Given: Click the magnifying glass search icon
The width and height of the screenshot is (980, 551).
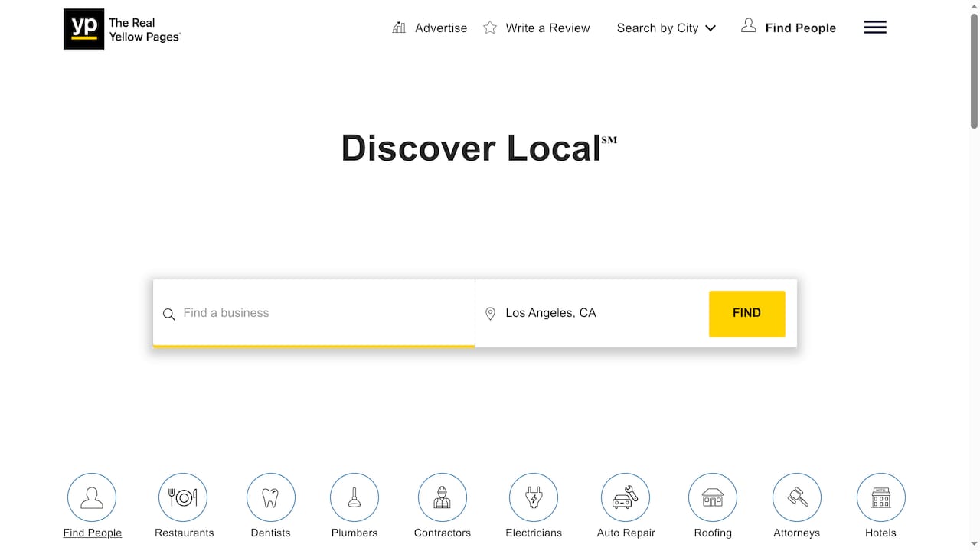Looking at the screenshot, I should pos(168,314).
